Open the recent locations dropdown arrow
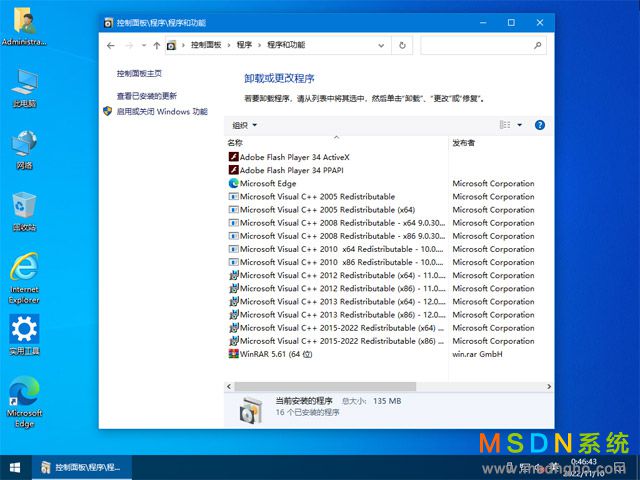Viewport: 640px width, 480px height. pyautogui.click(x=144, y=45)
